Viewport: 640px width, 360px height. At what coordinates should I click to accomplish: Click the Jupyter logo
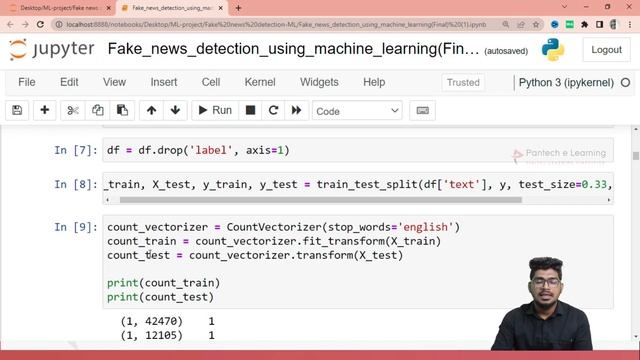[52, 49]
